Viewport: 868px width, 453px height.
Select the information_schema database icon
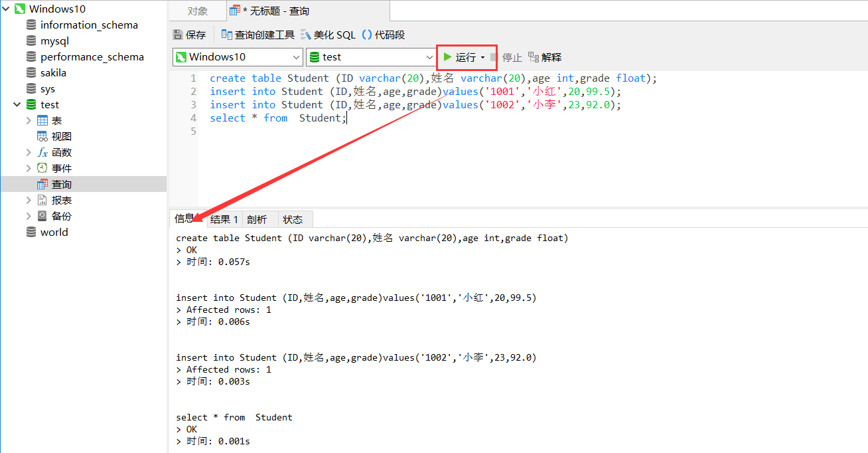[x=31, y=25]
